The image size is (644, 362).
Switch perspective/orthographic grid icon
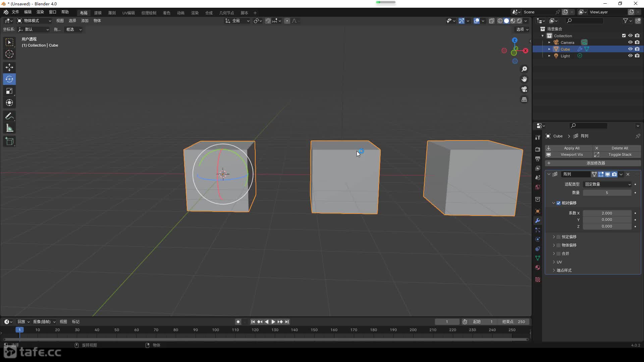click(524, 100)
